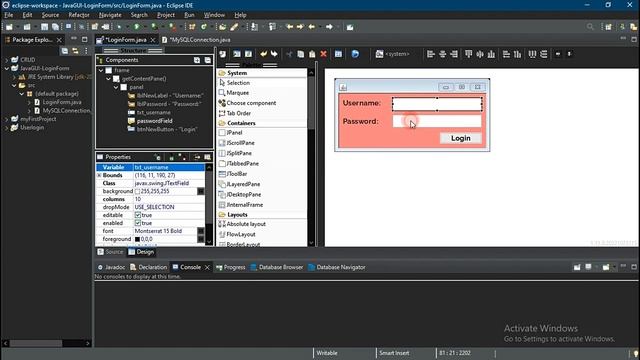
Task: Click the foreground black color swatch
Action: 138,239
